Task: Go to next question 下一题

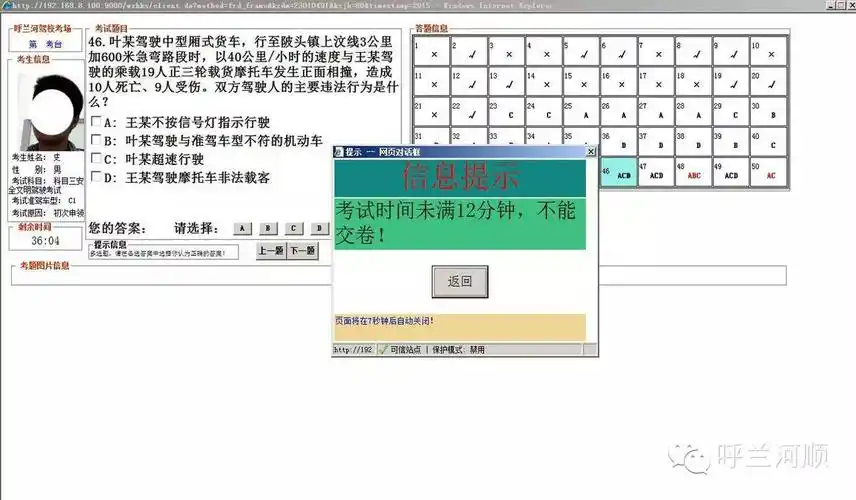Action: coord(302,251)
